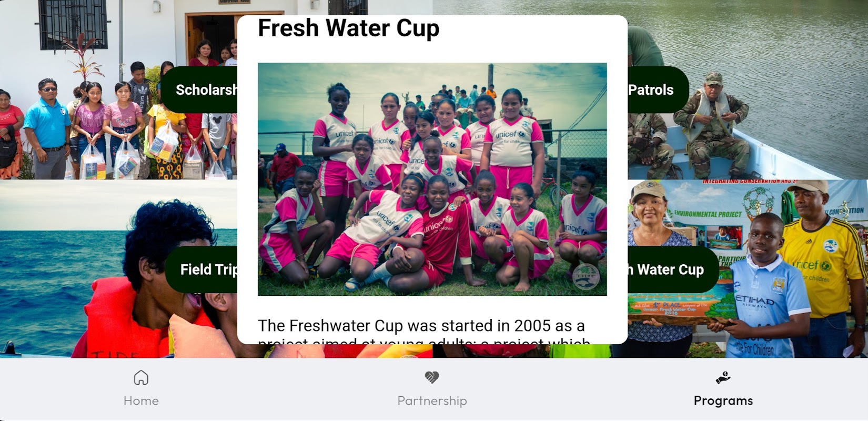The height and width of the screenshot is (421, 868).
Task: Tap the Programs hand-with-coin icon
Action: [x=723, y=377]
